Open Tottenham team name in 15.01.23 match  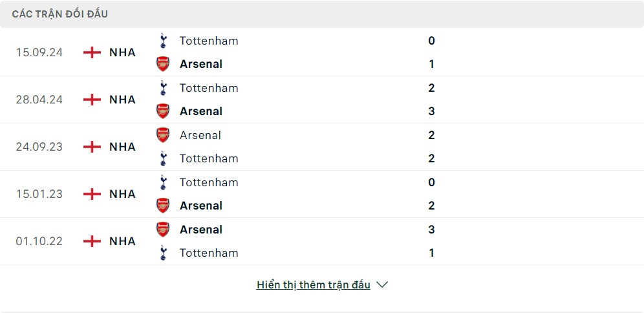(x=209, y=182)
